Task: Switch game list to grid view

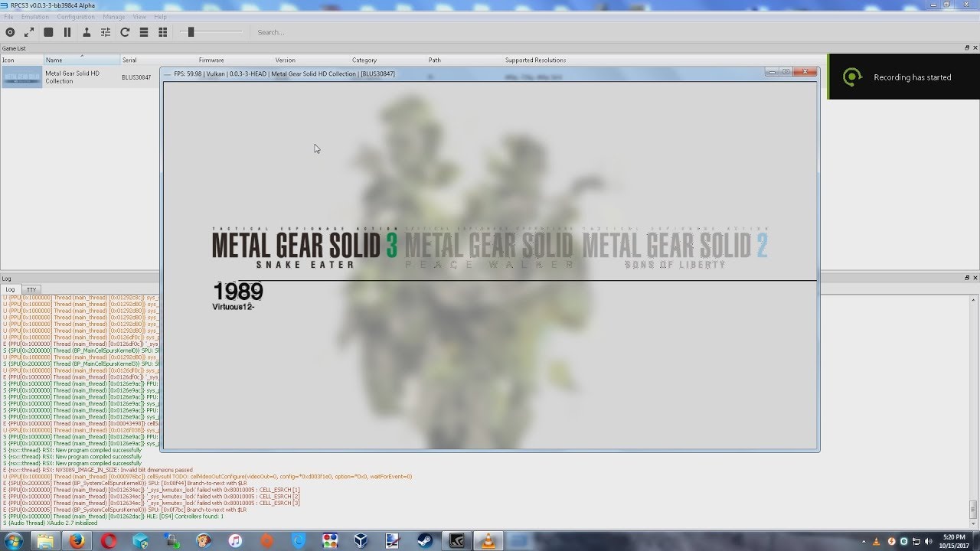Action: (x=163, y=32)
